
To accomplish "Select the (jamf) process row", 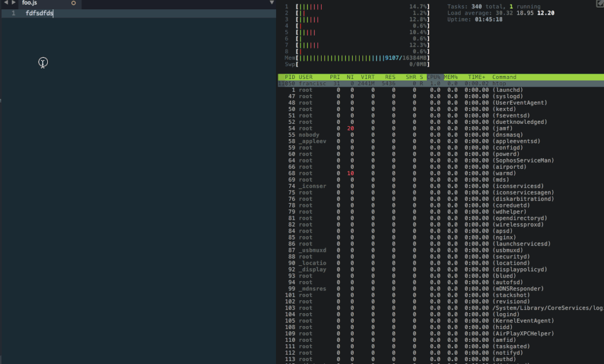I will 441,129.
